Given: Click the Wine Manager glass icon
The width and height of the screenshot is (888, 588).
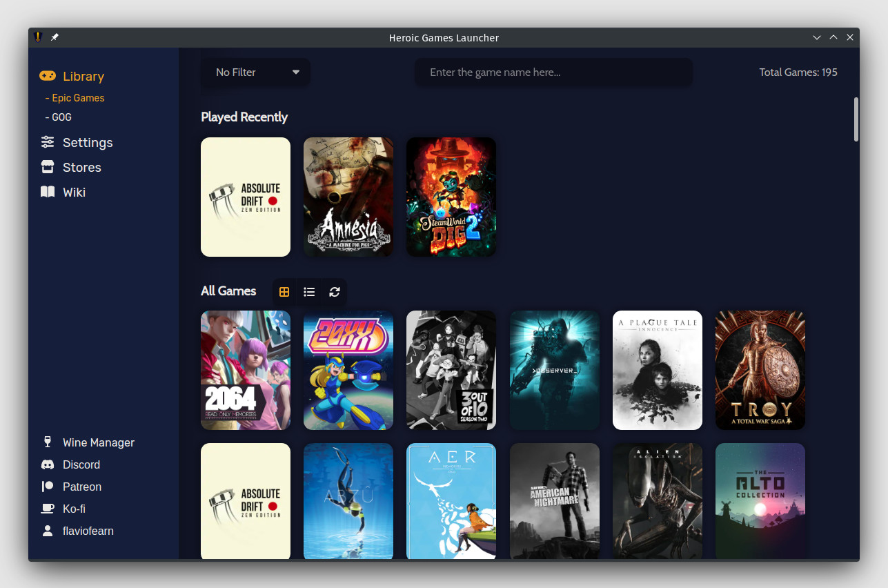Looking at the screenshot, I should tap(48, 442).
